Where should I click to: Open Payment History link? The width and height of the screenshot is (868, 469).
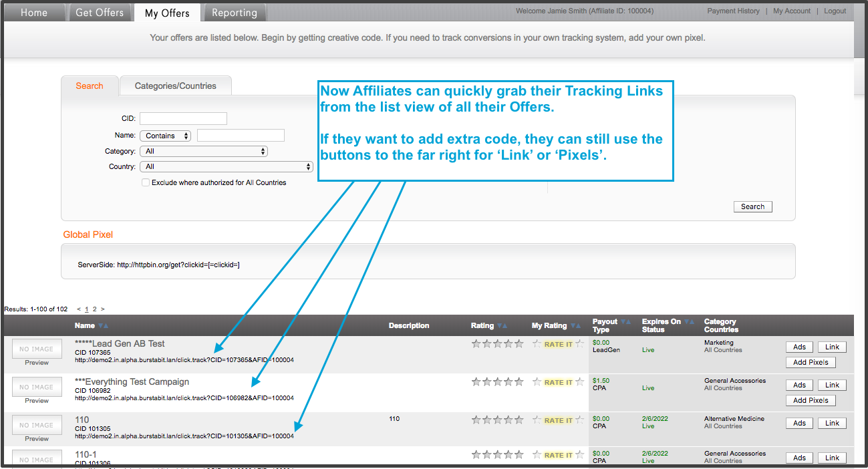[x=733, y=11]
